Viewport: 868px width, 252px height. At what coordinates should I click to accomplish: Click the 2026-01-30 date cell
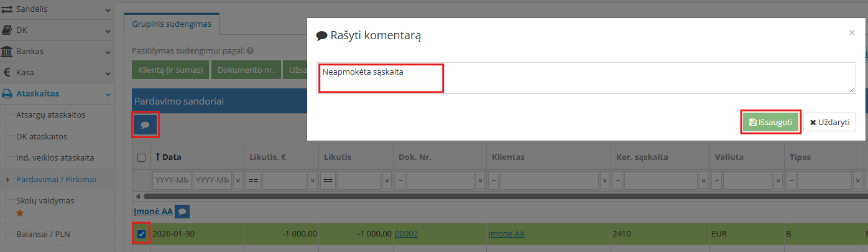click(196, 234)
